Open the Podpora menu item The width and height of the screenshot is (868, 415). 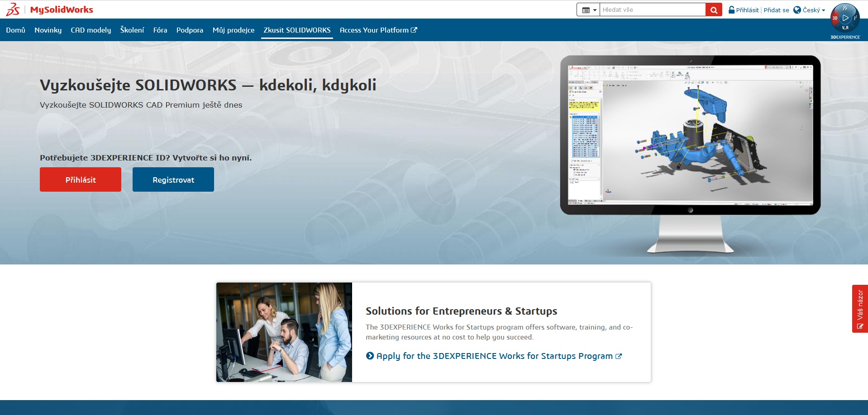tap(190, 30)
